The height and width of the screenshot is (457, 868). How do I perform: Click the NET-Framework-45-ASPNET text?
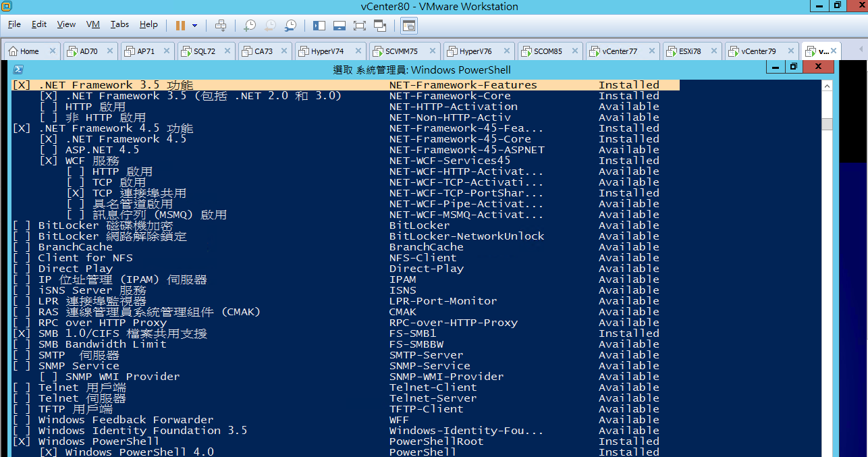(467, 150)
